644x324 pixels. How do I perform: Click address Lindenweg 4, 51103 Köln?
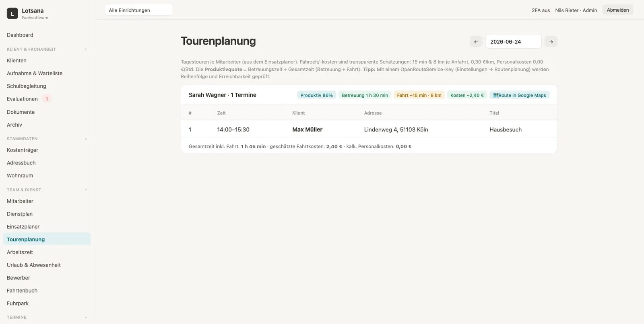pyautogui.click(x=396, y=129)
